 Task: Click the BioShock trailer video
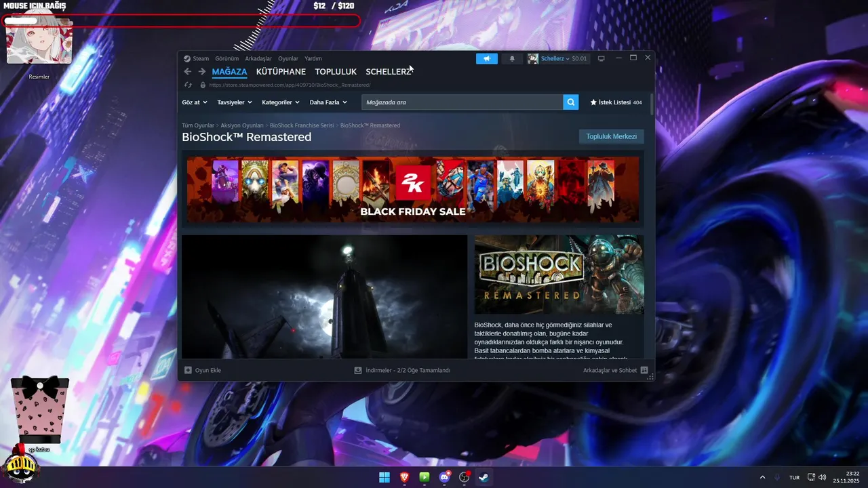325,297
